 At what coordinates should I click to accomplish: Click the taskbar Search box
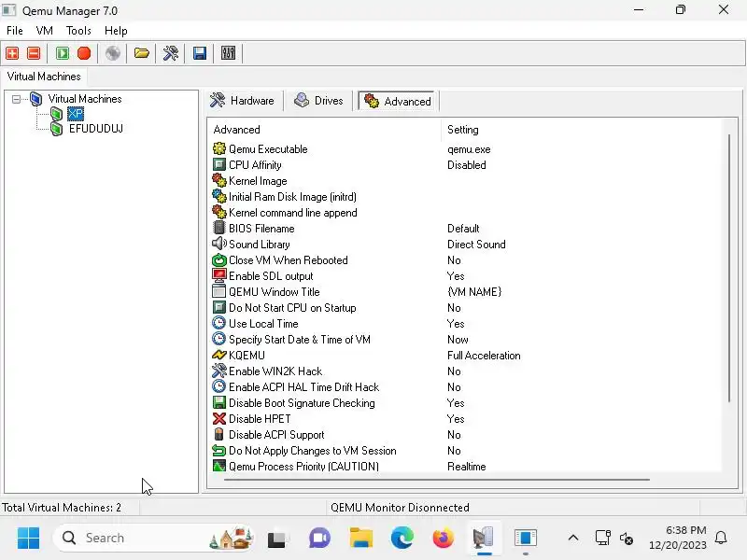pyautogui.click(x=155, y=539)
